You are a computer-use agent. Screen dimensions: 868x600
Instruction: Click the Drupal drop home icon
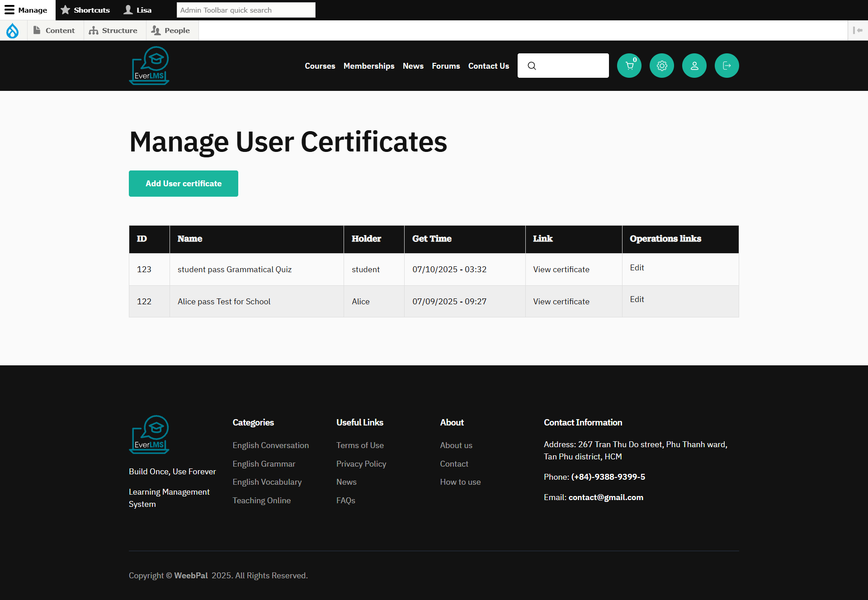click(x=13, y=31)
